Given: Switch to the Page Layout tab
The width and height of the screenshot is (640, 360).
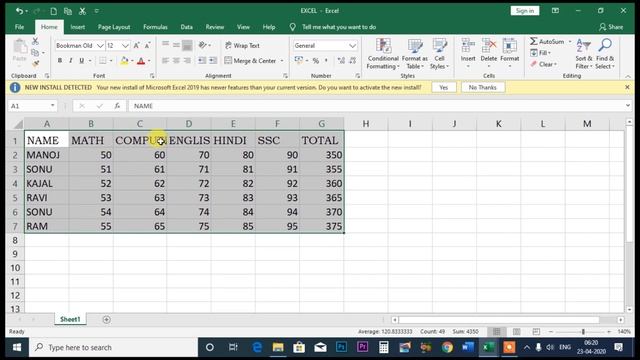Looking at the screenshot, I should coord(114,27).
